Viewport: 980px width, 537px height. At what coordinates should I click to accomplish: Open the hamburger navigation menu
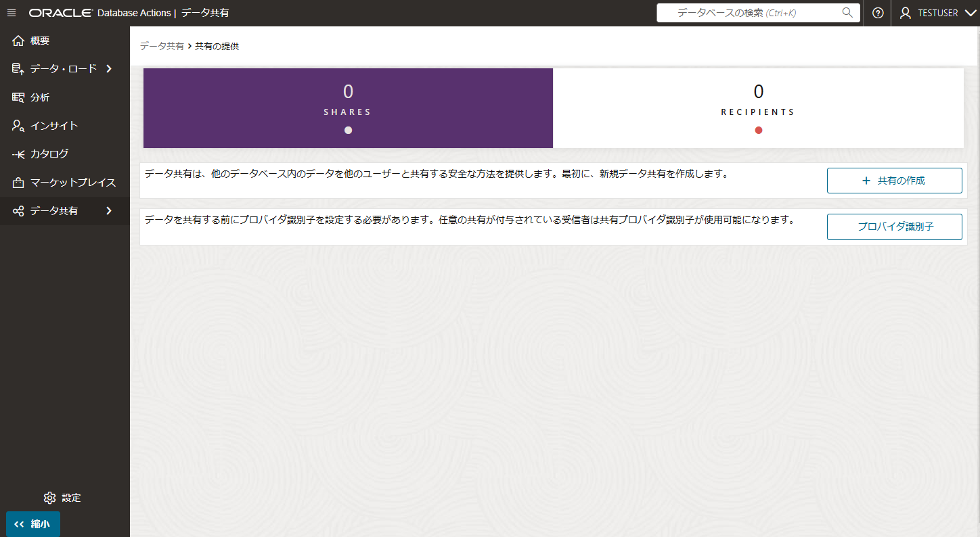coord(11,12)
